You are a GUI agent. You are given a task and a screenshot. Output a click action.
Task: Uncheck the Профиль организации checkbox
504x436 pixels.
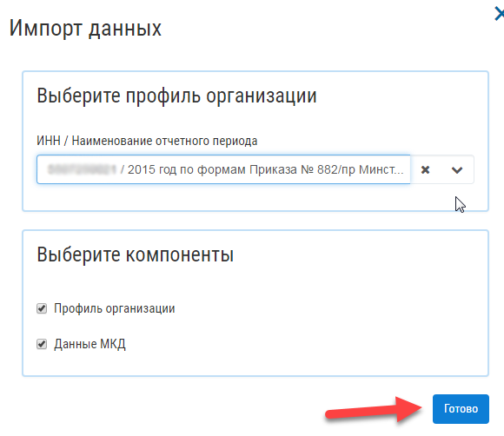[42, 308]
